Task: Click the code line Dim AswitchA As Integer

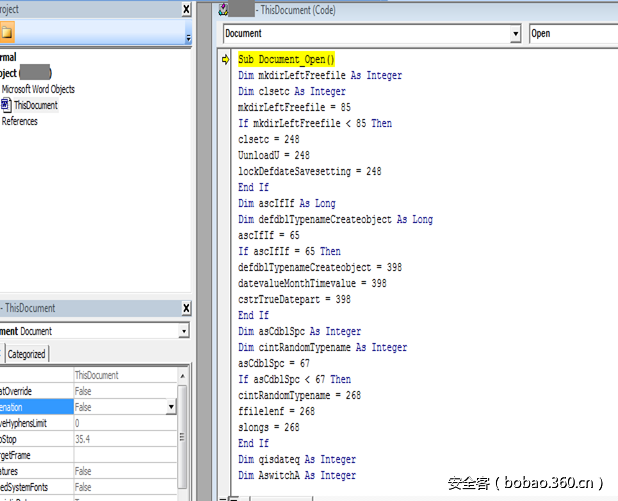Action: (x=296, y=475)
